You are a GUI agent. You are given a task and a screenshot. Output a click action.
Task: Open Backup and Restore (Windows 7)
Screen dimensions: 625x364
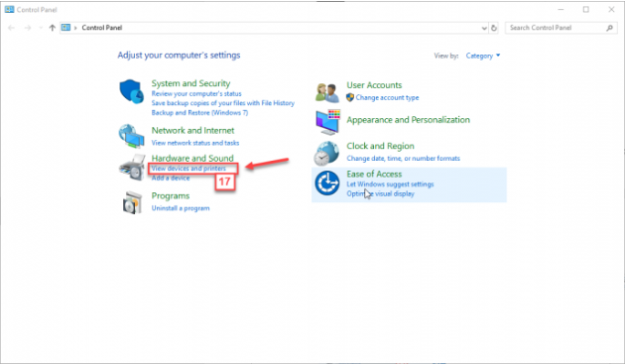pos(199,113)
